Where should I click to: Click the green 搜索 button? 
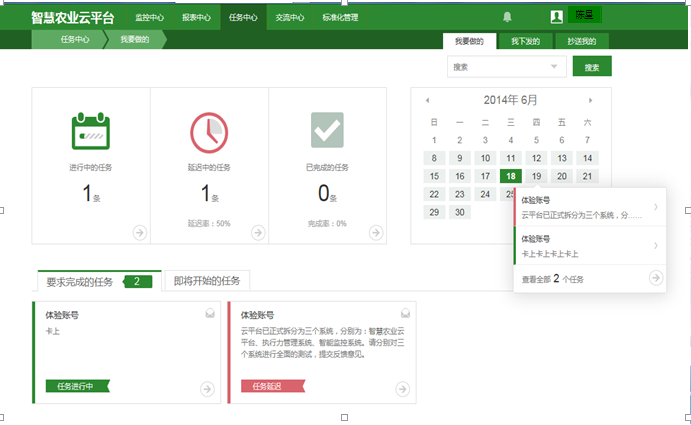click(592, 66)
